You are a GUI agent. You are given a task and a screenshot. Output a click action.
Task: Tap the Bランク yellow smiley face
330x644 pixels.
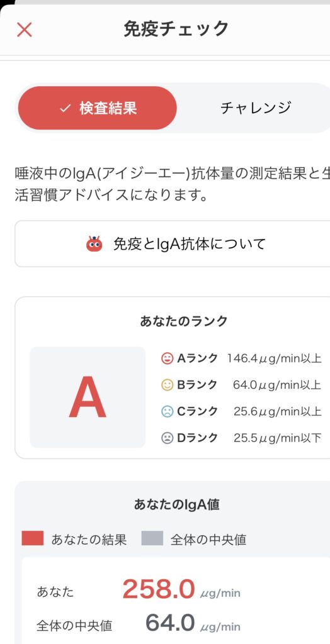(167, 386)
